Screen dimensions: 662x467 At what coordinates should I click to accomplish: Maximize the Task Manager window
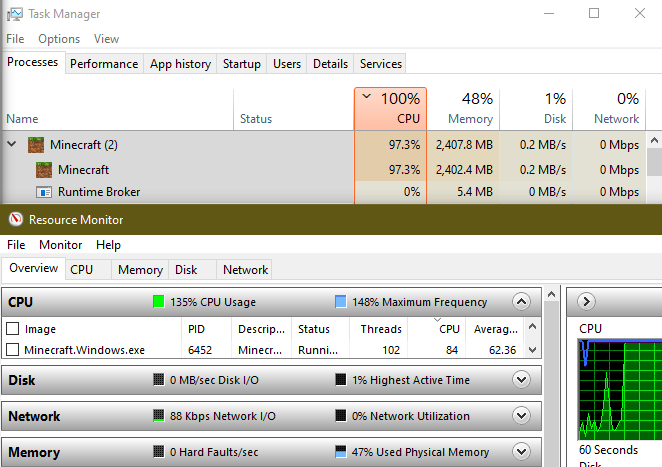pos(594,14)
